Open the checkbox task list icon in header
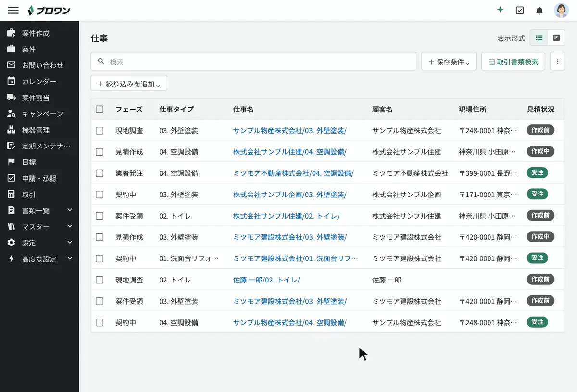Viewport: 577px width, 392px height. [x=520, y=10]
